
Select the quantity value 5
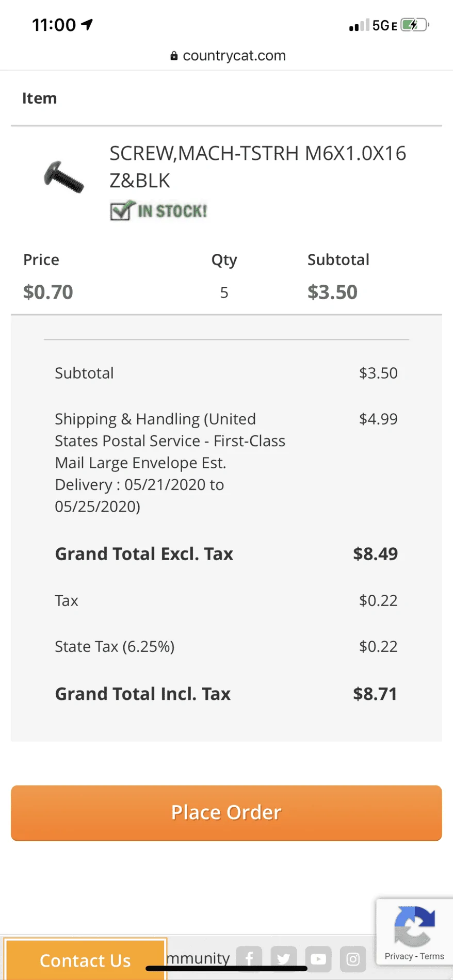pos(224,292)
